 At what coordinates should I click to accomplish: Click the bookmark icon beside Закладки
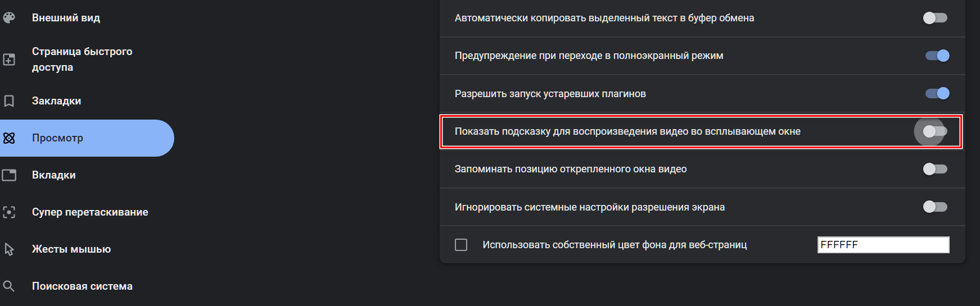point(8,101)
